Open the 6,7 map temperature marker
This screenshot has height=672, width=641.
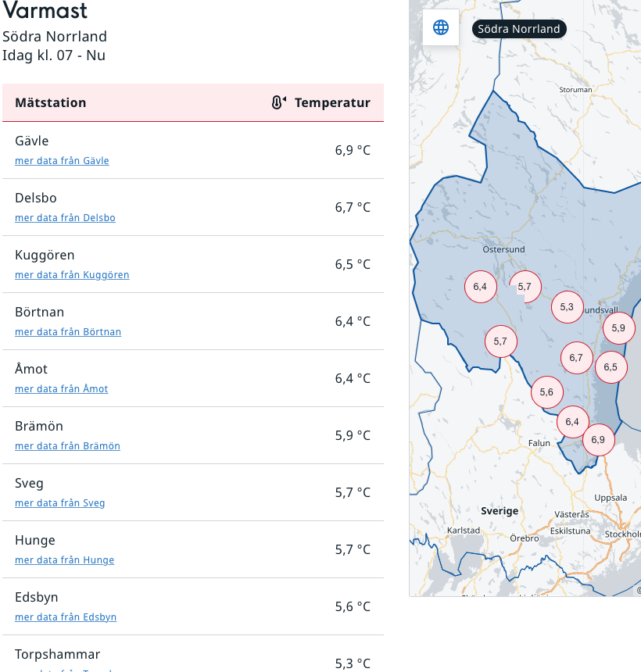(x=576, y=358)
